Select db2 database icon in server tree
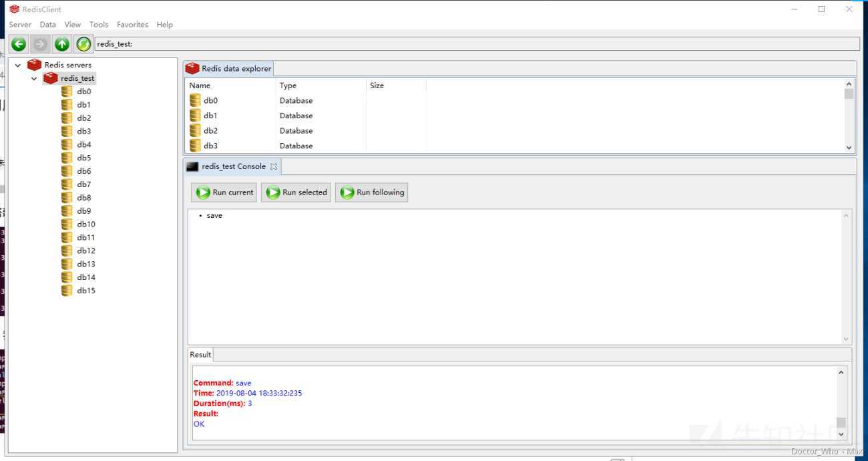This screenshot has height=461, width=868. pyautogui.click(x=67, y=118)
